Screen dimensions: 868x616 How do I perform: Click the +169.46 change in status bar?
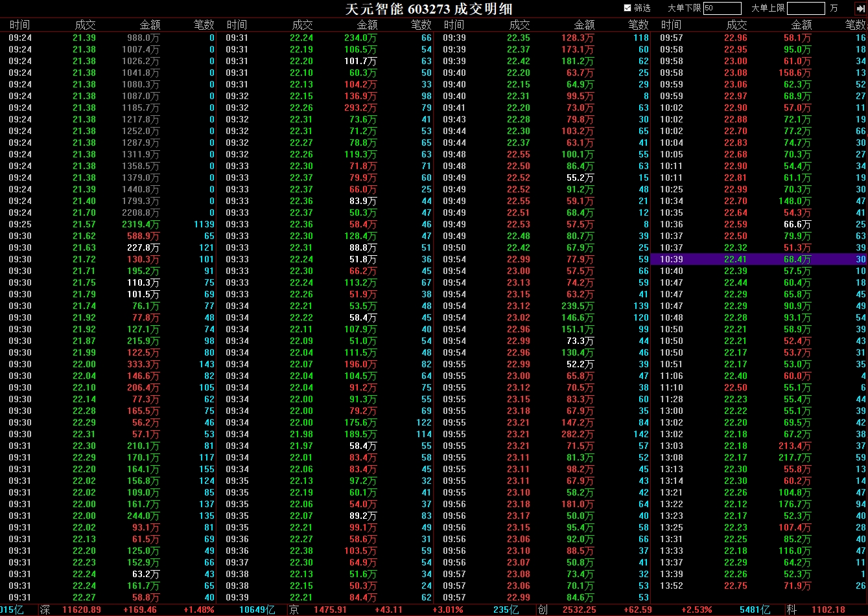point(139,610)
